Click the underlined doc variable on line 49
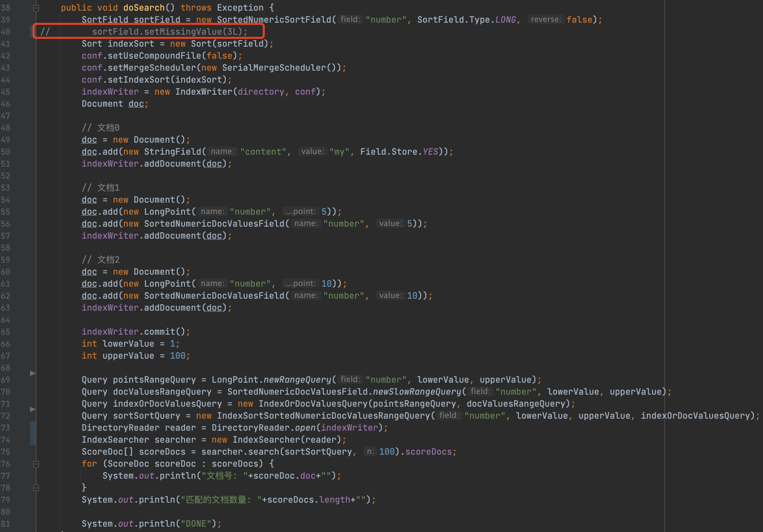763x532 pixels. point(89,139)
